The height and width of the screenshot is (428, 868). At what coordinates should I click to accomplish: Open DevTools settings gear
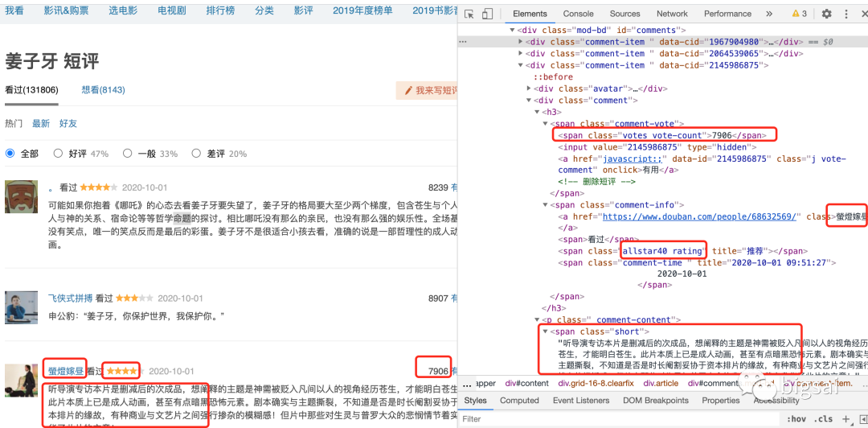(x=826, y=14)
